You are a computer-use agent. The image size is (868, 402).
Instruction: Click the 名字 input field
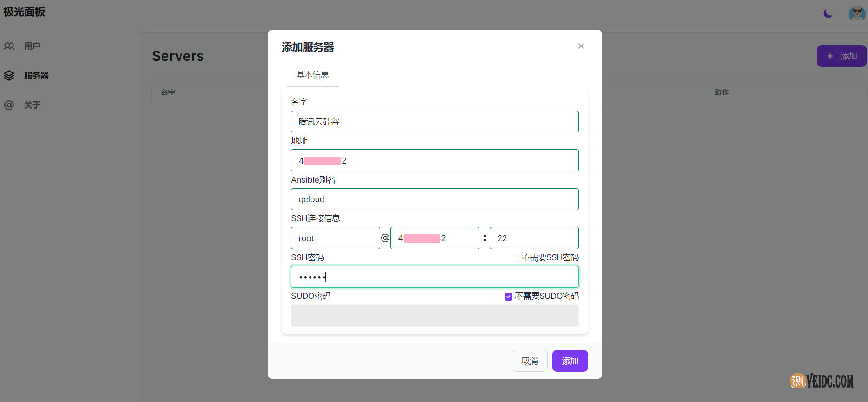click(x=434, y=122)
